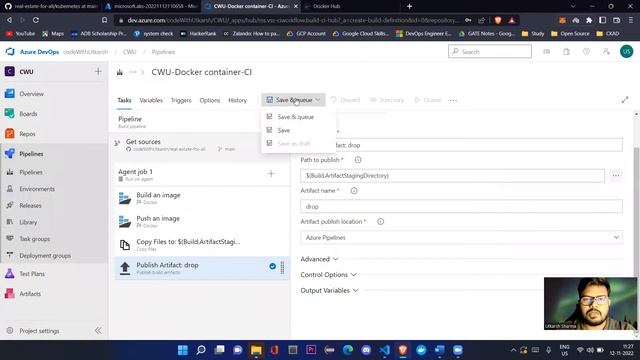640x360 pixels.
Task: Click plus icon next to CWU project
Action: (x=98, y=71)
